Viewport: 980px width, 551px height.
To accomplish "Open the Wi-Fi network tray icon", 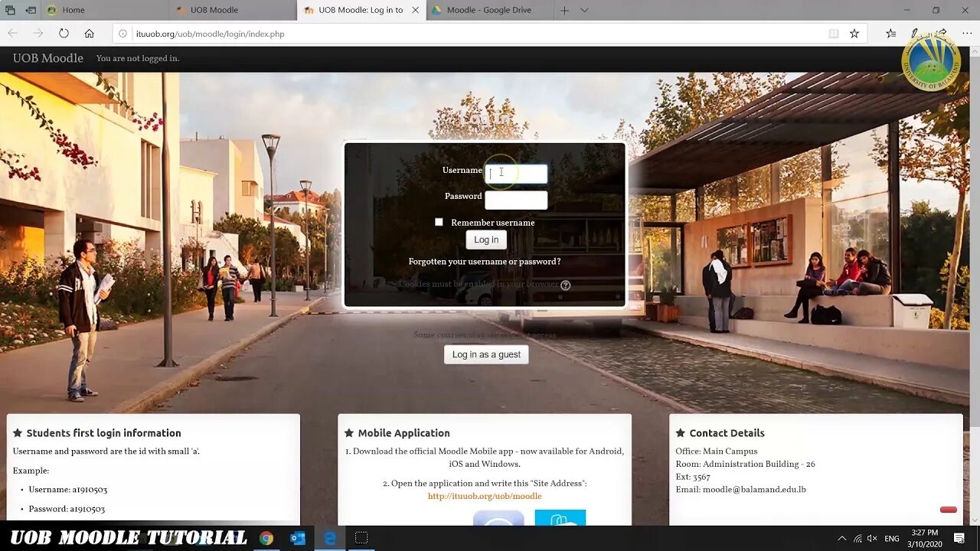I will tap(857, 539).
